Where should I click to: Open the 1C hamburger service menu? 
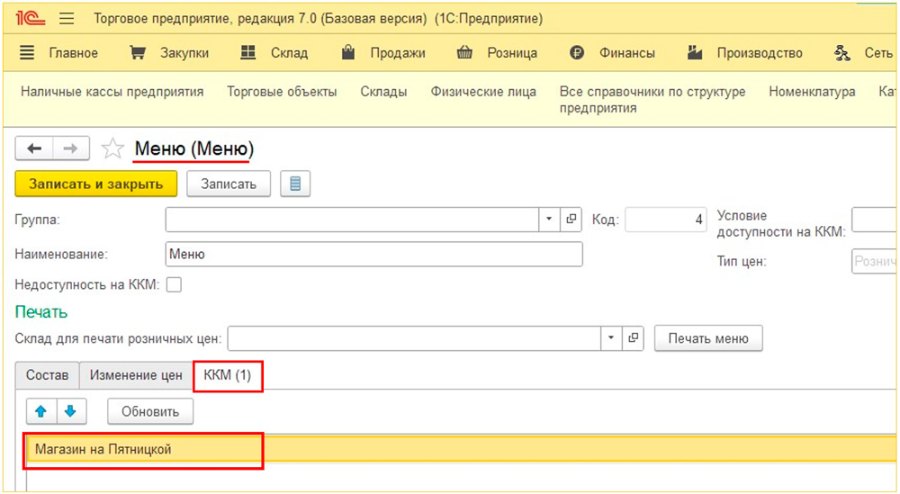(x=67, y=18)
